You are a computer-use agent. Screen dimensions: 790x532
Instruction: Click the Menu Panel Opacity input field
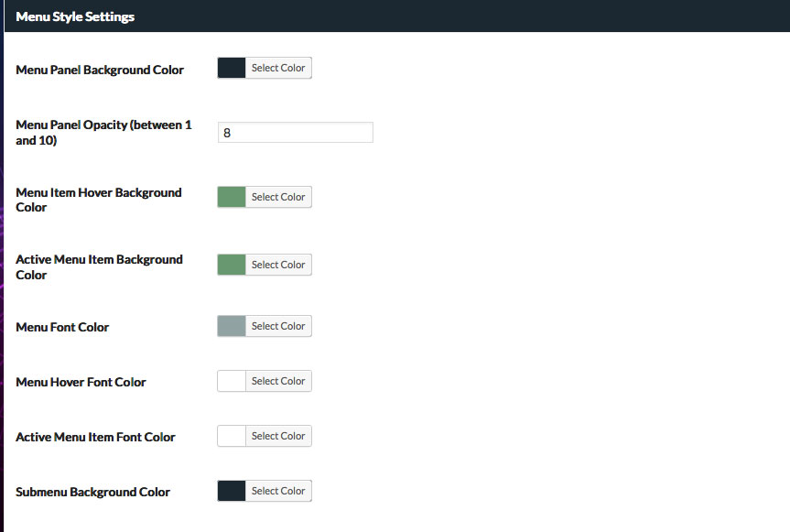click(296, 133)
